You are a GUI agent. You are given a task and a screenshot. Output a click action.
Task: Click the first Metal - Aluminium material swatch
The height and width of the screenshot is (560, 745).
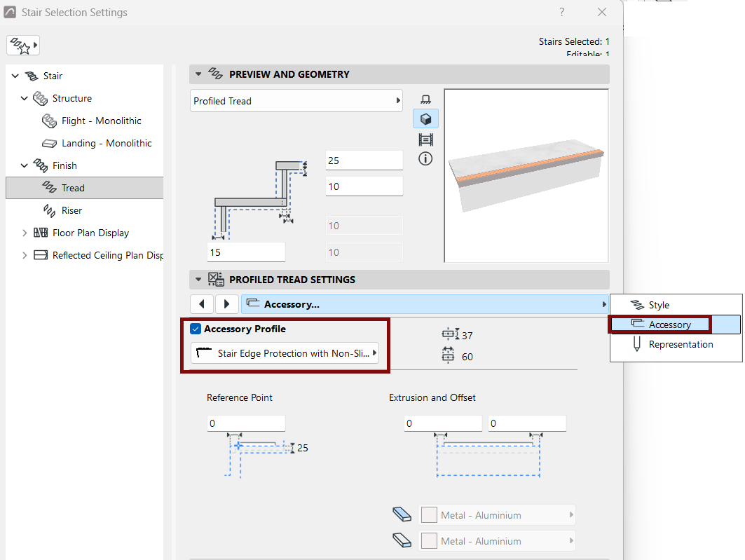429,515
